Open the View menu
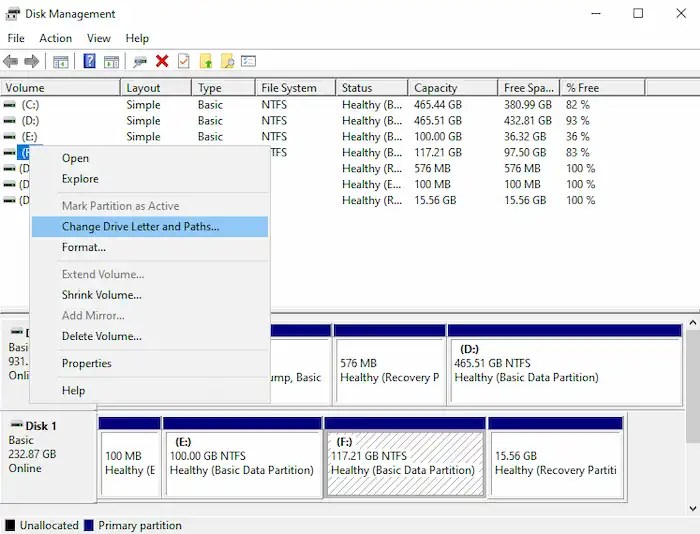700x534 pixels. [x=99, y=38]
